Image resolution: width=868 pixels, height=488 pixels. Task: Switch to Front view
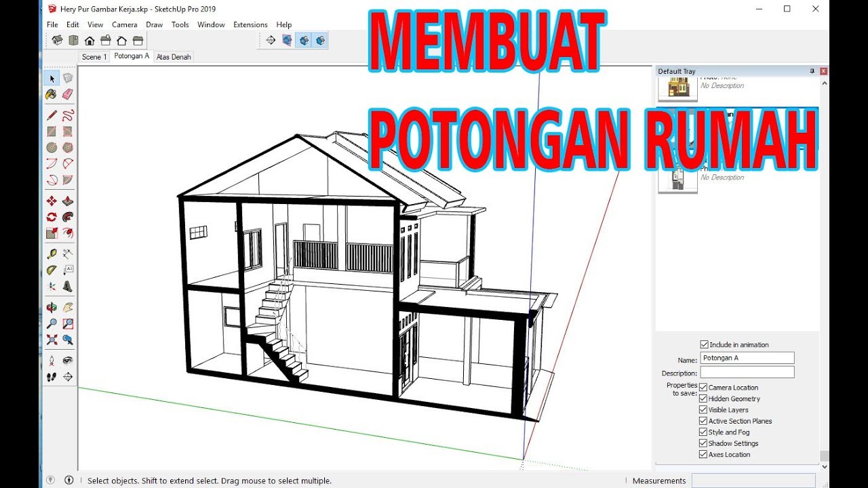pyautogui.click(x=90, y=41)
